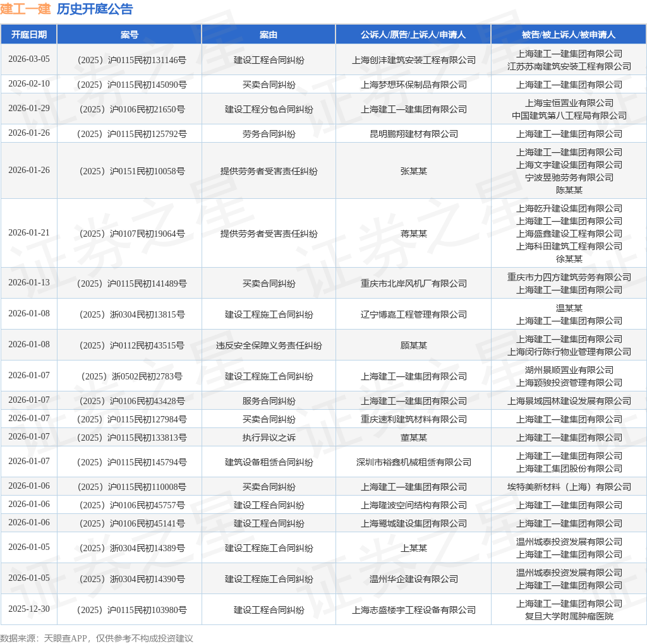Click plaintiff 张某某
647x644 pixels.
tap(413, 172)
